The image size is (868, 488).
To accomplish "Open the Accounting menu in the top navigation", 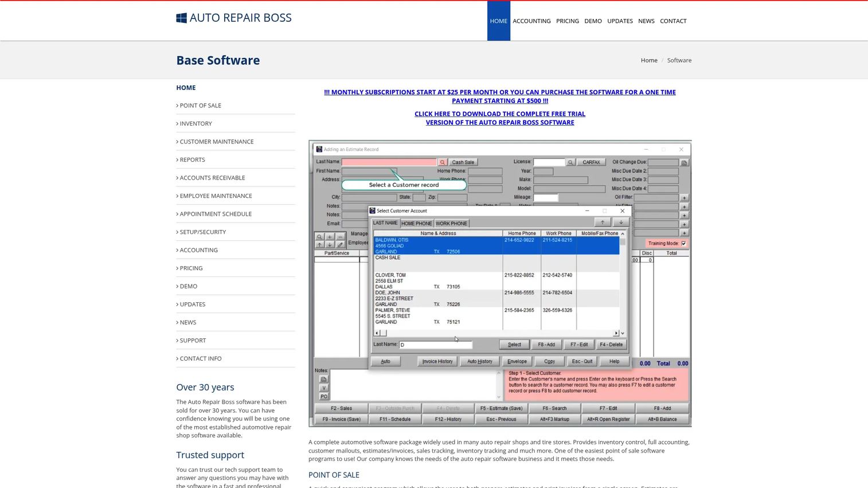I will 531,21.
